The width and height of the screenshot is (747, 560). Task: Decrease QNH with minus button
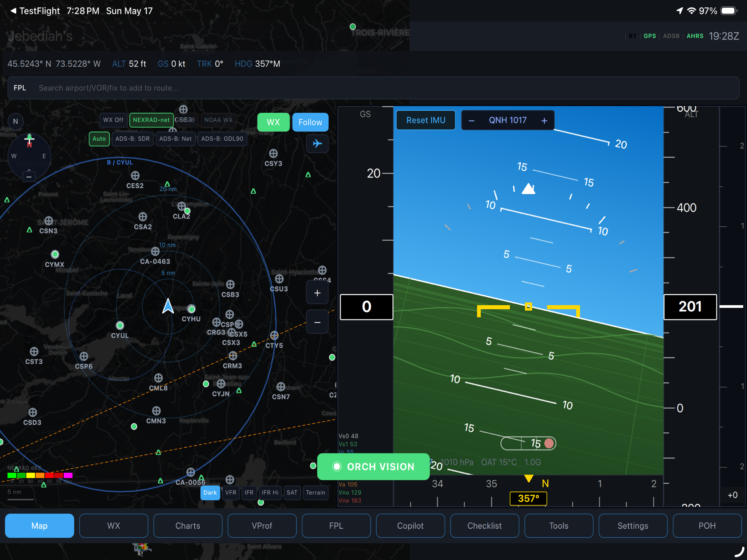click(471, 121)
